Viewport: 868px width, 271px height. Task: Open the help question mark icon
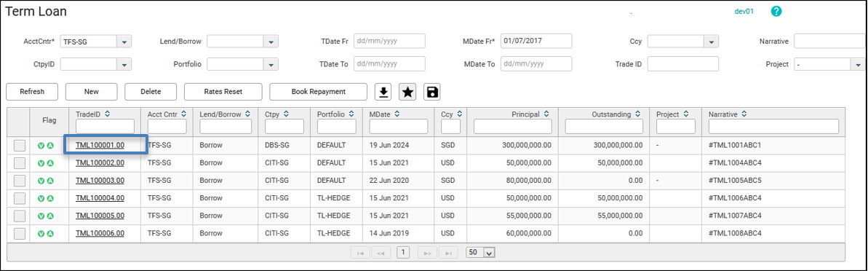click(x=776, y=12)
